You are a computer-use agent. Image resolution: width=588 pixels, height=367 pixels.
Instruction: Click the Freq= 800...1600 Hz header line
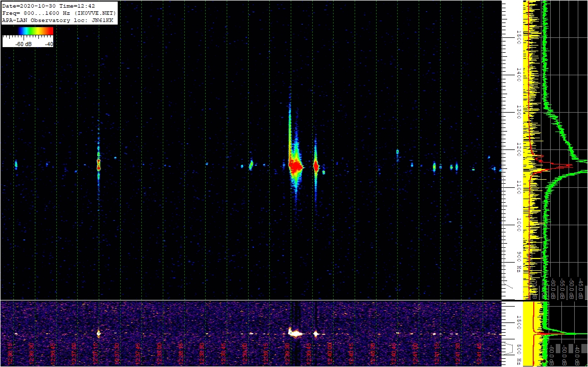tap(59, 13)
